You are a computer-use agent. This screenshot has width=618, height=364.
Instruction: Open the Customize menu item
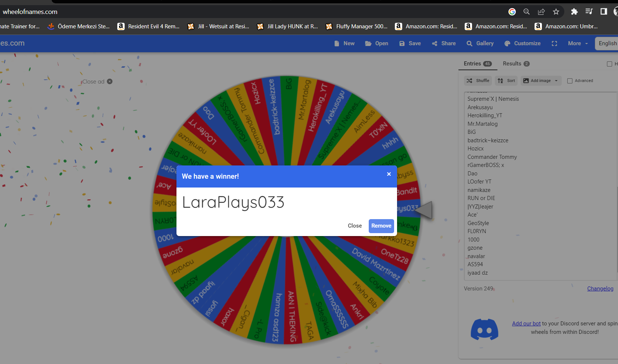click(x=522, y=43)
